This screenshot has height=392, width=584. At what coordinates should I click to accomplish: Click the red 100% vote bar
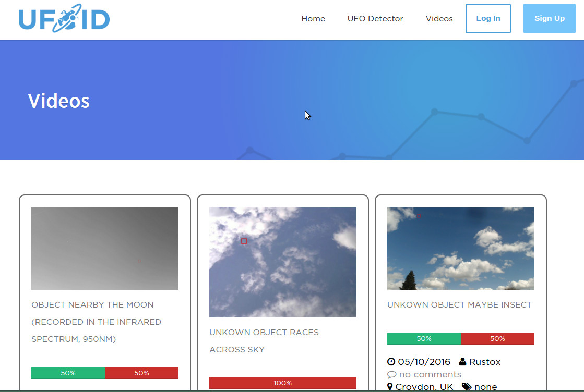[282, 382]
